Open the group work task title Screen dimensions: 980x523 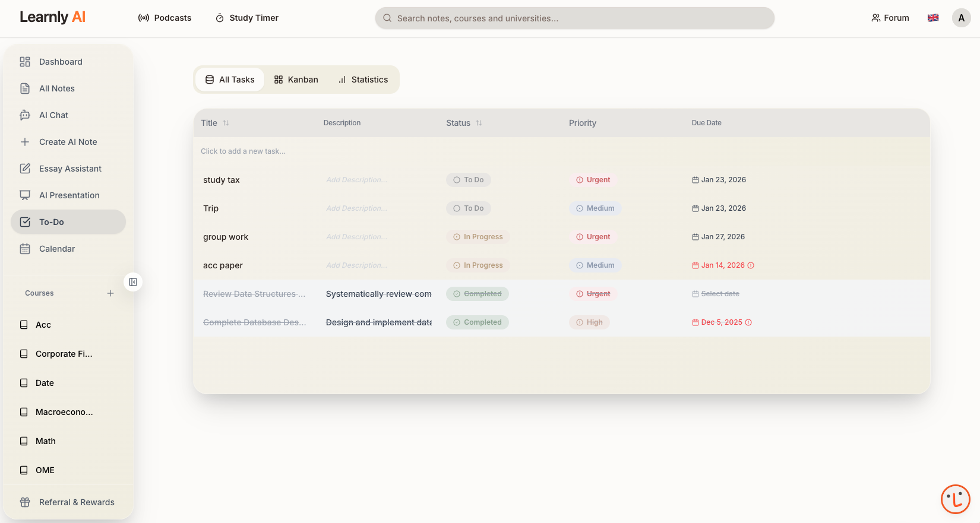[226, 237]
